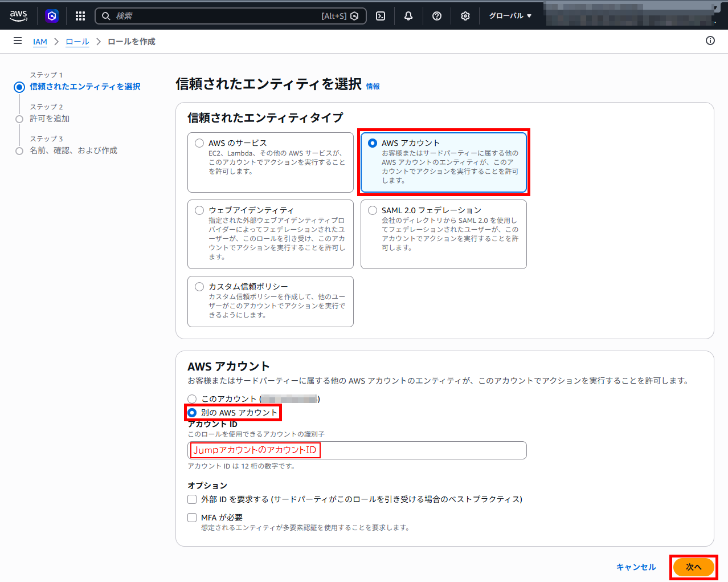Open the help question mark icon

tap(437, 16)
